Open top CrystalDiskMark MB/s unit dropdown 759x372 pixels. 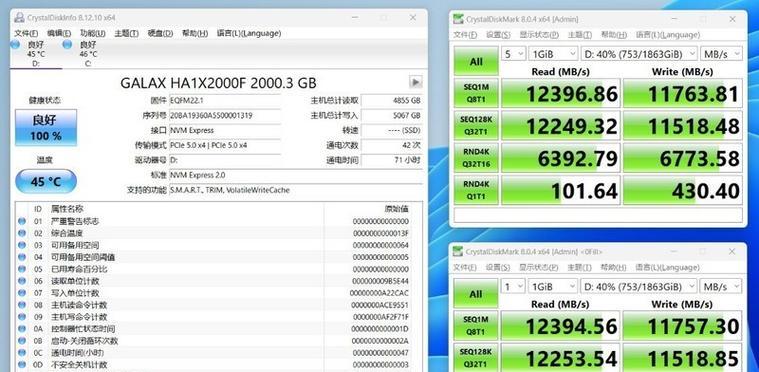pos(721,54)
